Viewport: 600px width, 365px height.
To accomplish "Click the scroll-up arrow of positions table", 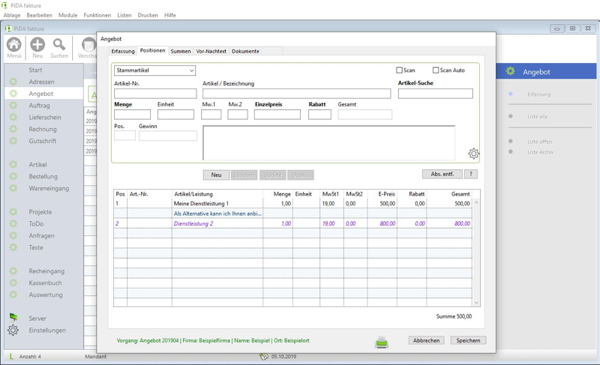I will coord(476,202).
